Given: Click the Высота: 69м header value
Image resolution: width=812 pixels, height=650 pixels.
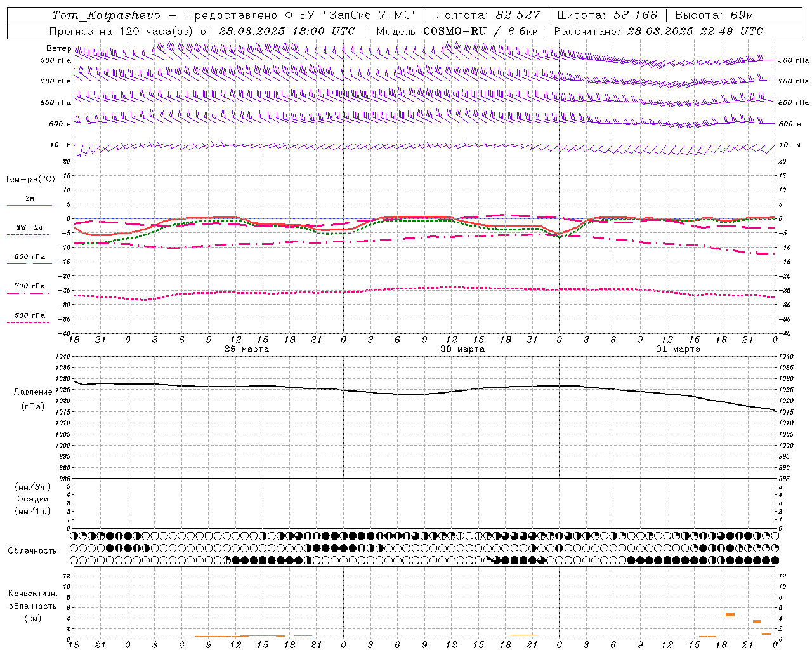Looking at the screenshot, I should tap(714, 15).
